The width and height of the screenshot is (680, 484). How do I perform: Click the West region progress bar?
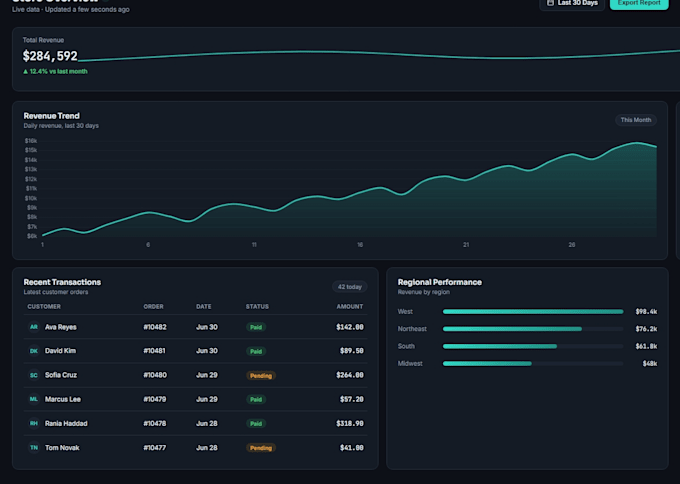(x=533, y=311)
